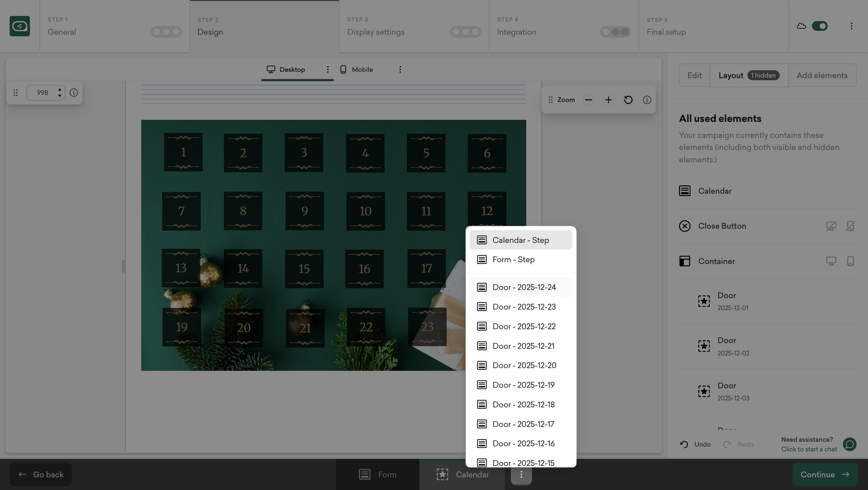Toggle Close Button desktop visibility
The height and width of the screenshot is (490, 868).
click(x=831, y=226)
